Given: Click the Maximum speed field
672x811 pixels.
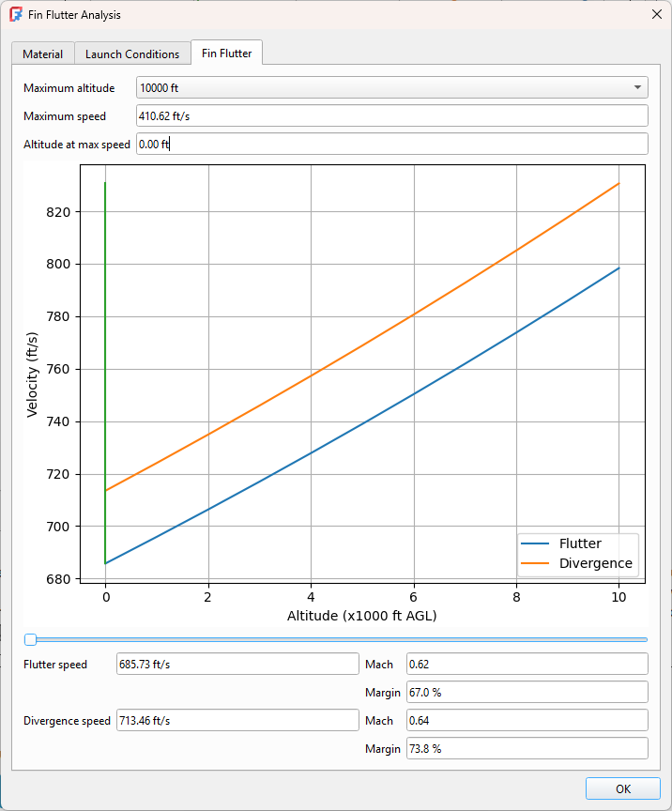Looking at the screenshot, I should click(x=391, y=116).
